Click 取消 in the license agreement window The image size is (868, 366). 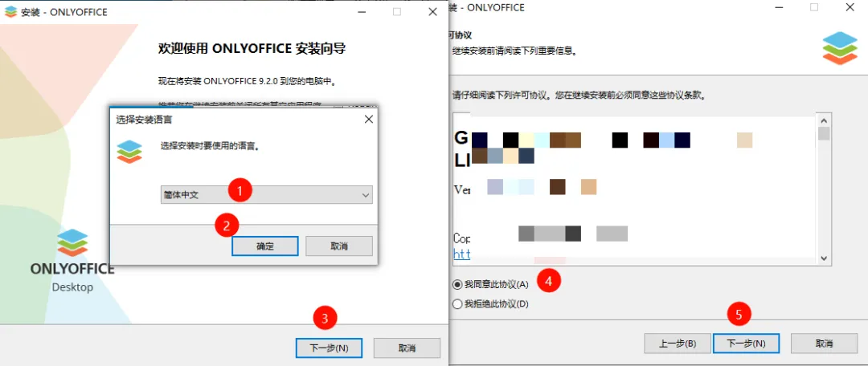[825, 344]
